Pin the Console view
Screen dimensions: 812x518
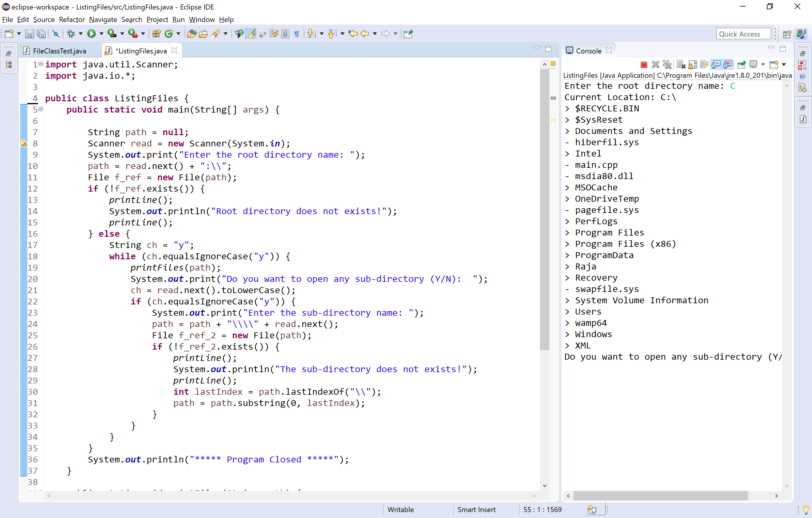click(x=742, y=64)
